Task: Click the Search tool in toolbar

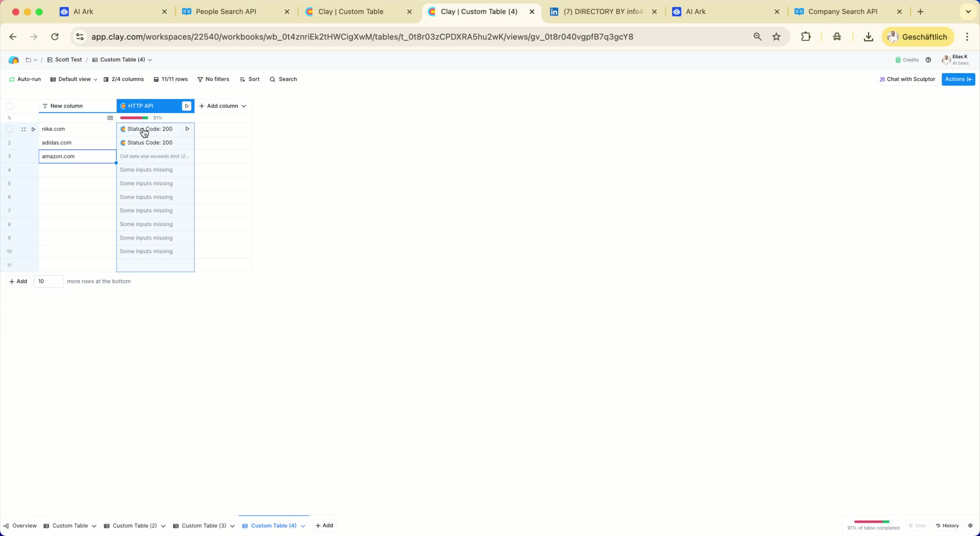Action: 283,79
